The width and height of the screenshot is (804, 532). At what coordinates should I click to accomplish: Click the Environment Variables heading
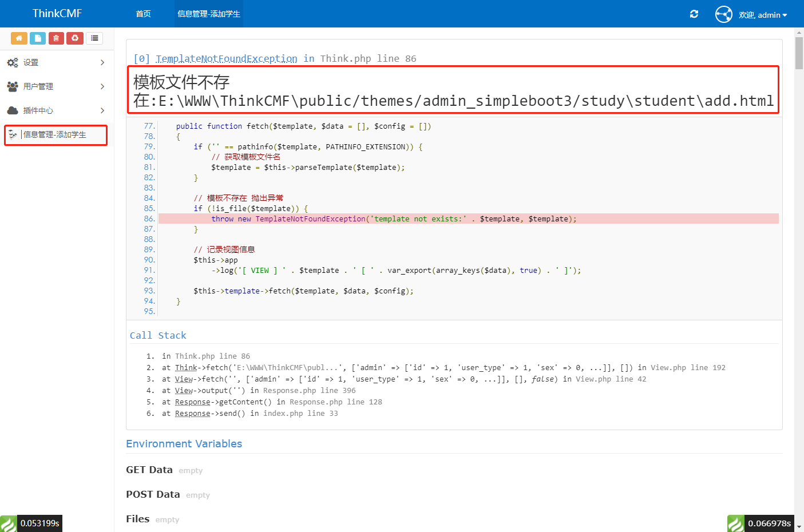(184, 444)
